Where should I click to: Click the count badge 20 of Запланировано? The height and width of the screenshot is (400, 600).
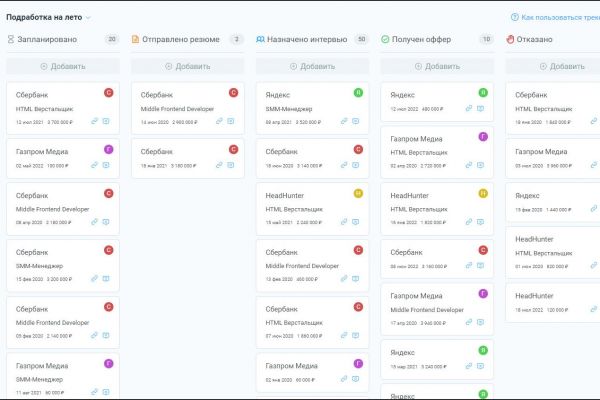point(112,39)
